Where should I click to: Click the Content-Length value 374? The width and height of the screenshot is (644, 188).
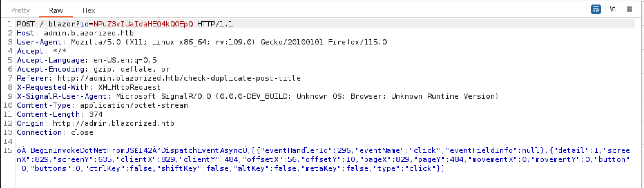(96, 114)
